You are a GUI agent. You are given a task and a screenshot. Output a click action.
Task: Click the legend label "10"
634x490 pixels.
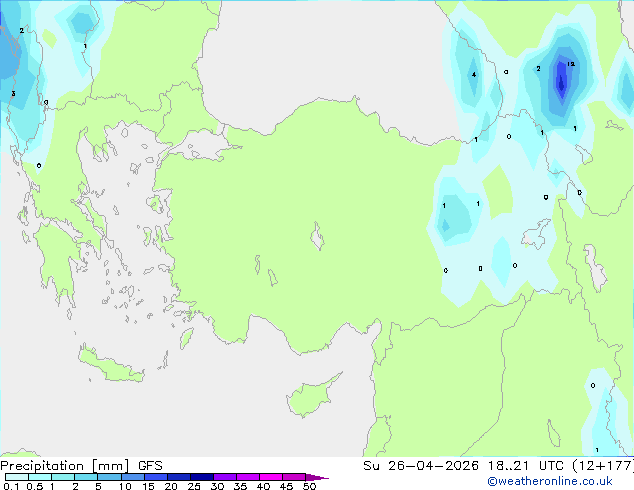[125, 486]
